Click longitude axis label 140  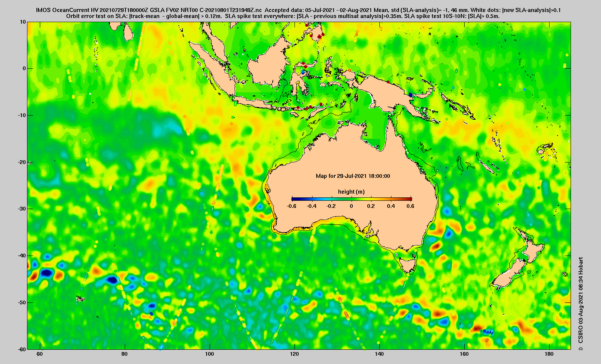coord(379,354)
